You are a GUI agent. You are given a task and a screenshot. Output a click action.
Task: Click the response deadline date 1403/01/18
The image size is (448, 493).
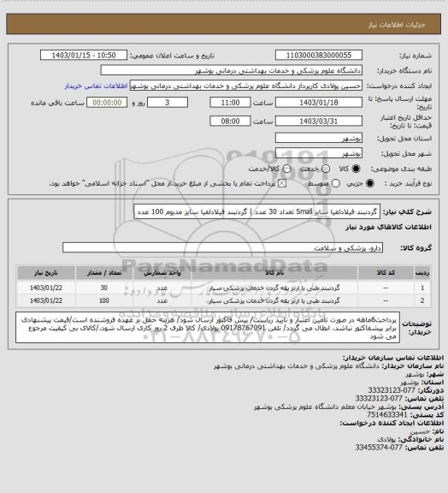(x=319, y=103)
